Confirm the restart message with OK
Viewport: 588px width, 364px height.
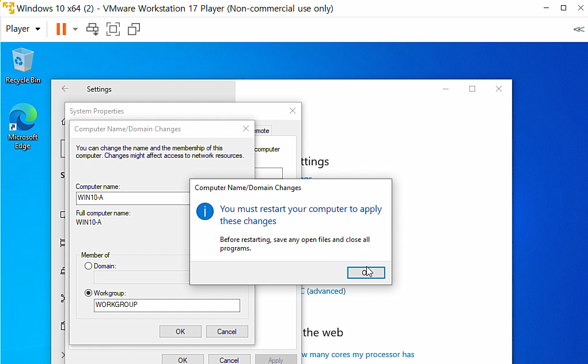(x=366, y=272)
